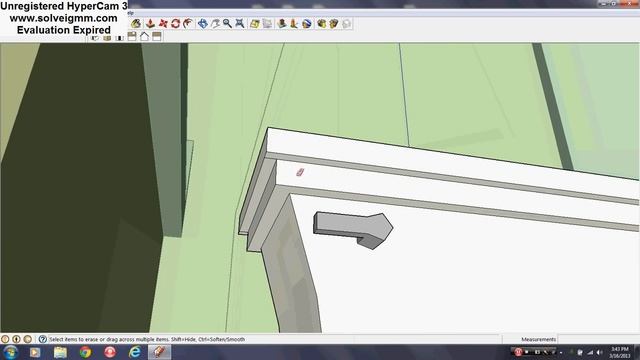Stop recording on HyperCam tray bar
640x360 pixels.
point(527,352)
